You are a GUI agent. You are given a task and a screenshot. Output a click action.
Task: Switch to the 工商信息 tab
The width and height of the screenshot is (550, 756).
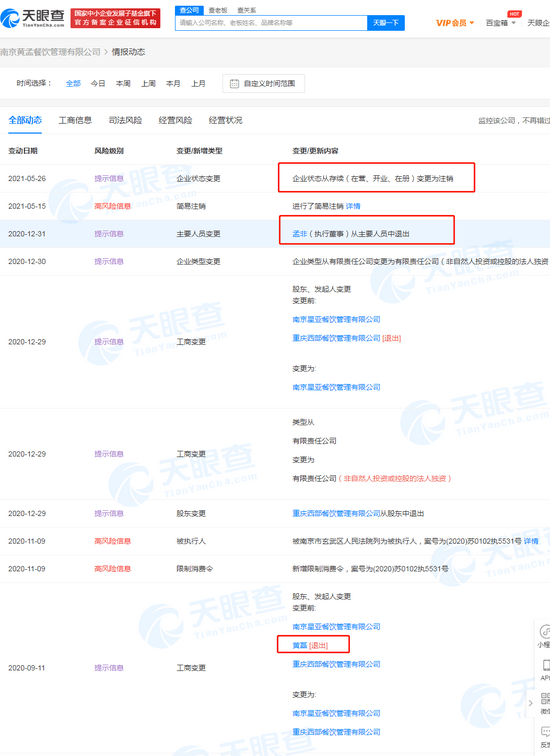pyautogui.click(x=75, y=120)
